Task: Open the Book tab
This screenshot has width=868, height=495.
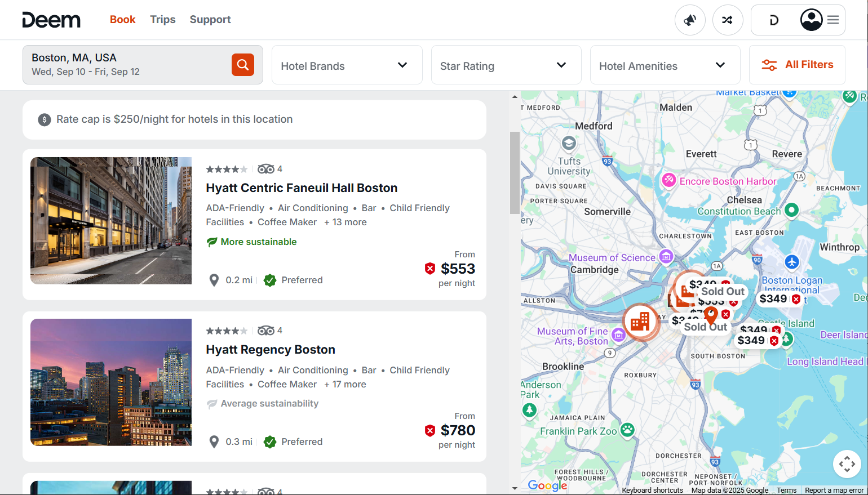Action: pos(122,19)
